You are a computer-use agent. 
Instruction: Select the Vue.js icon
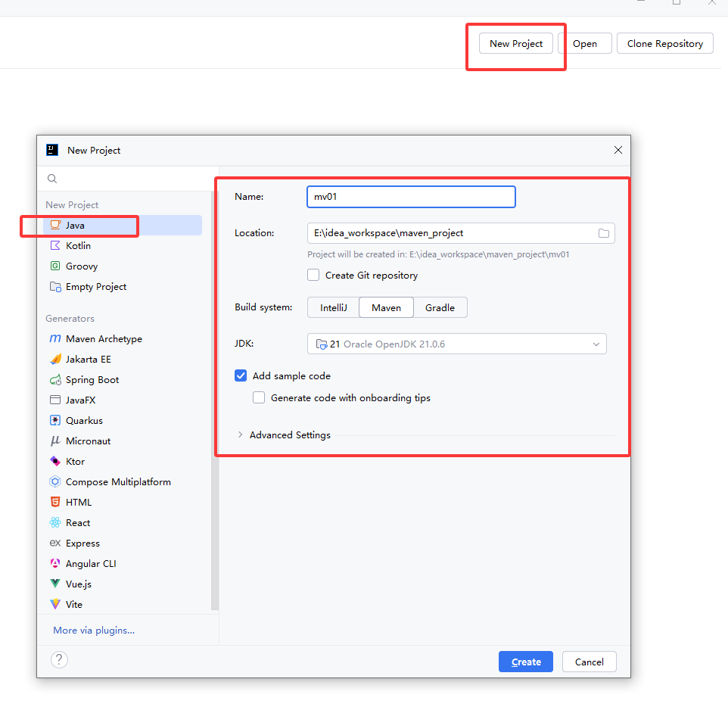click(55, 584)
